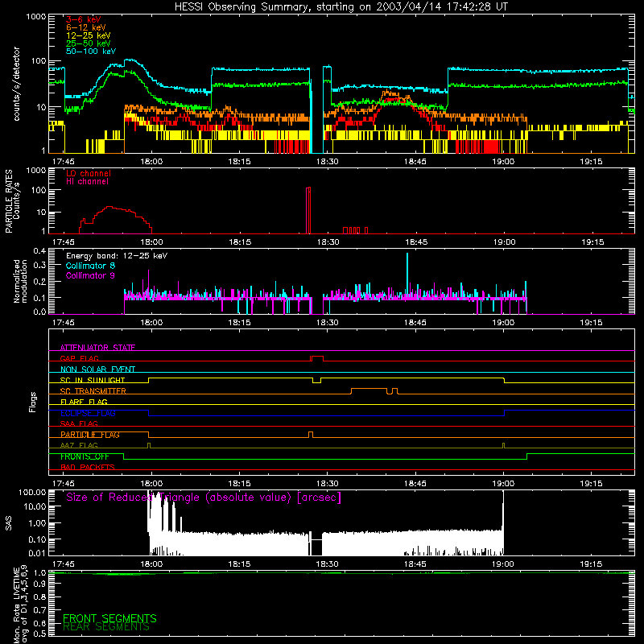Click the BAD PACKETS flag label
The image size is (644, 644).
[x=88, y=468]
